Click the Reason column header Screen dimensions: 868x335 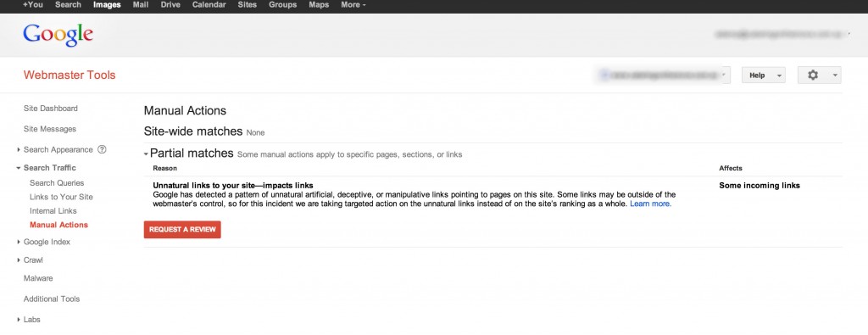point(165,168)
